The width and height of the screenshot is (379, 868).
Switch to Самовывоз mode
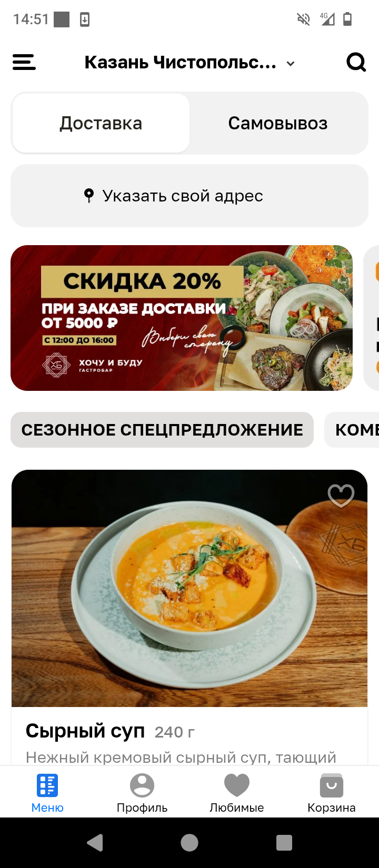pyautogui.click(x=278, y=123)
